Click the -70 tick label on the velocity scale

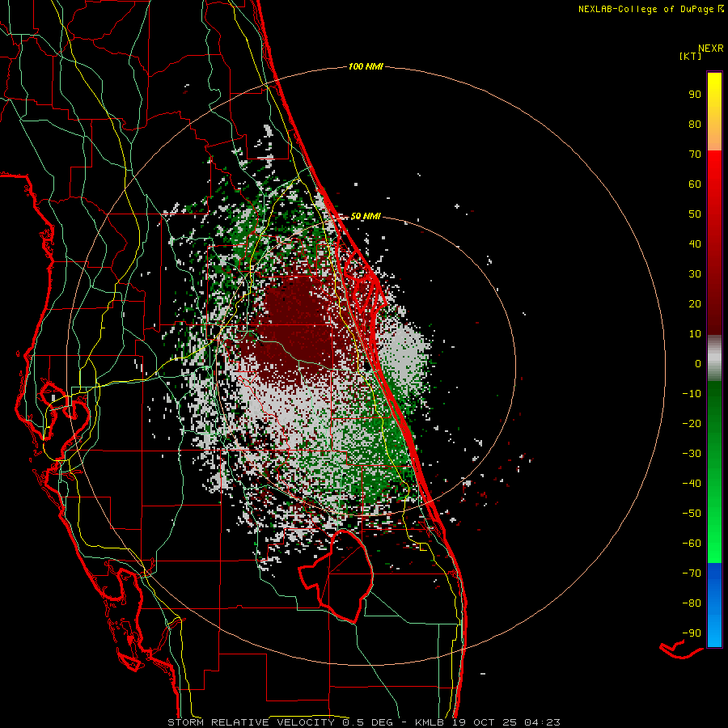(x=692, y=574)
